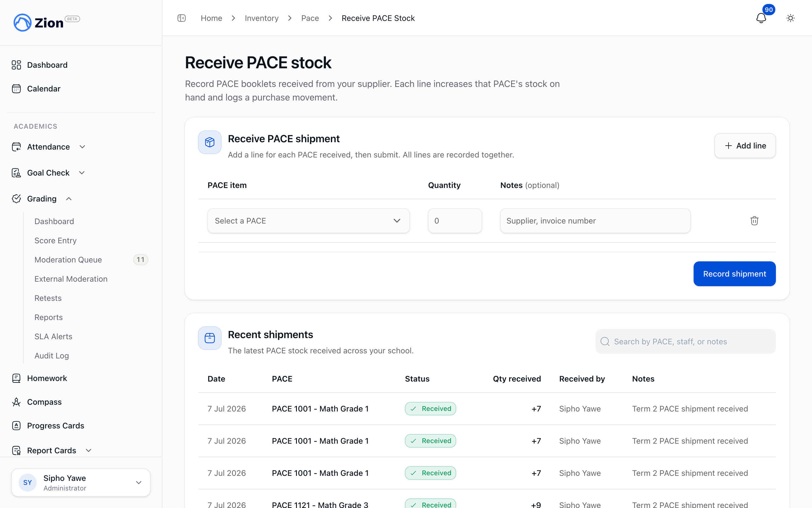Open SLA Alerts under Grading
812x508 pixels.
53,336
